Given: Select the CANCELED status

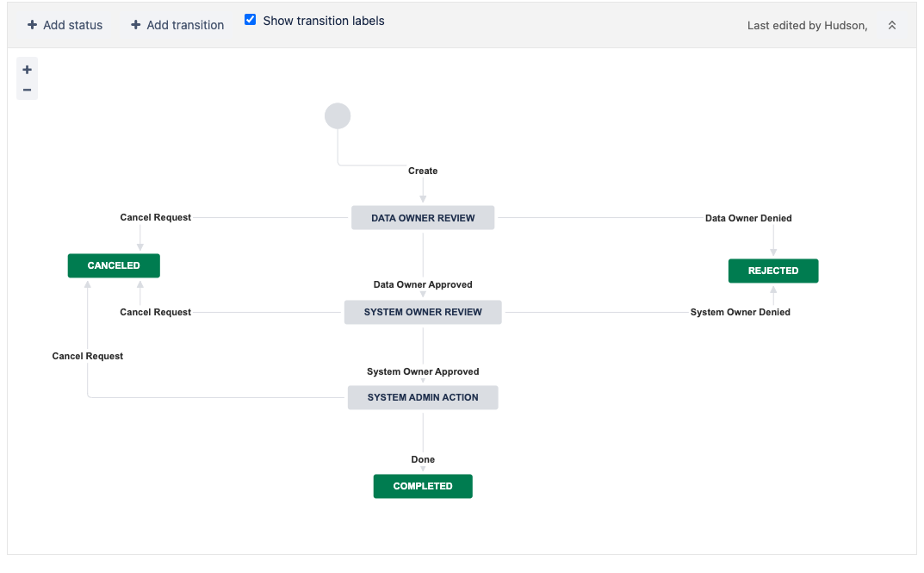Looking at the screenshot, I should coord(113,265).
